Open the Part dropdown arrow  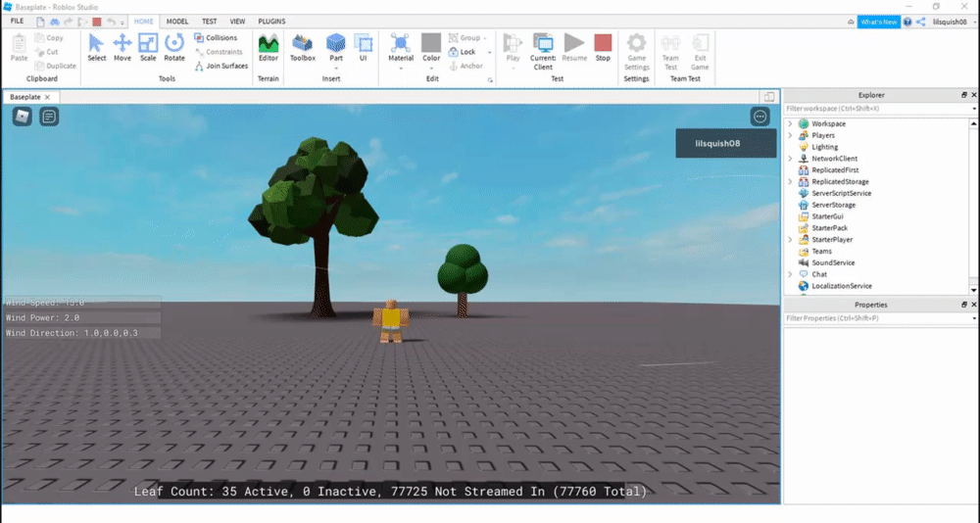tap(335, 69)
